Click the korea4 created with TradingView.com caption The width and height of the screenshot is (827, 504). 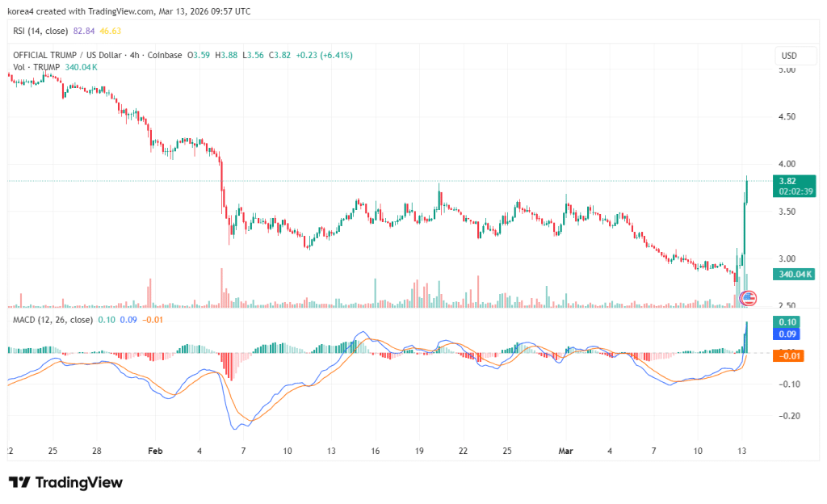click(x=129, y=11)
